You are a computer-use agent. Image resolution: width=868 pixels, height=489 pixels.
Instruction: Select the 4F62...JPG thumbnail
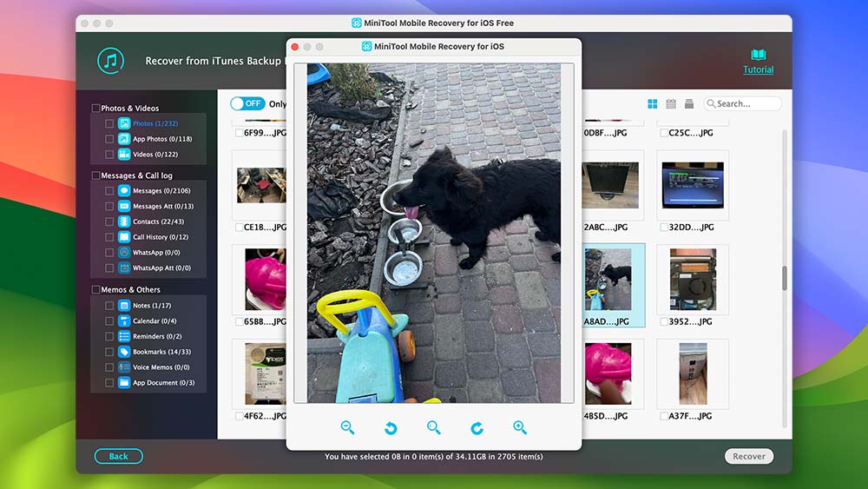coord(266,373)
